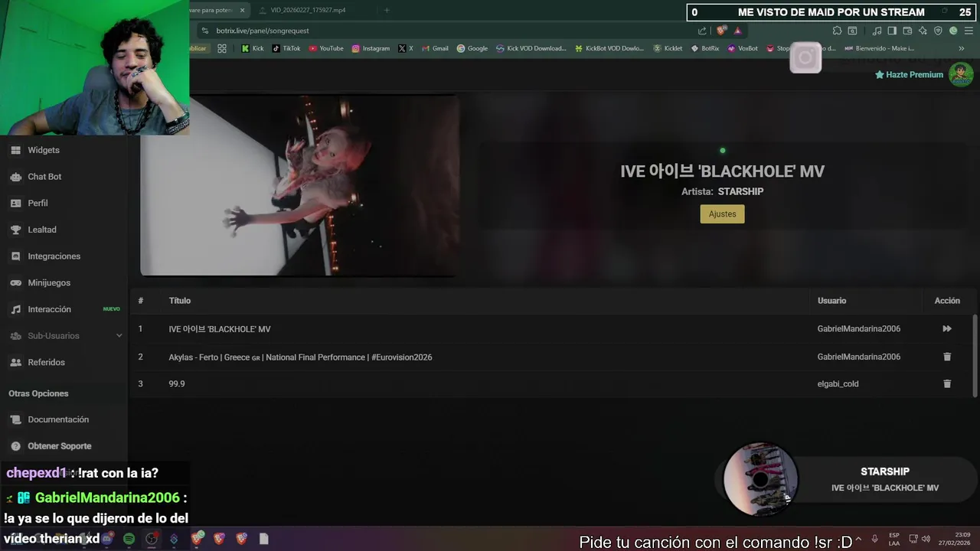Viewport: 980px width, 551px height.
Task: Open KickBot VOD Download bookmark
Action: (x=609, y=48)
